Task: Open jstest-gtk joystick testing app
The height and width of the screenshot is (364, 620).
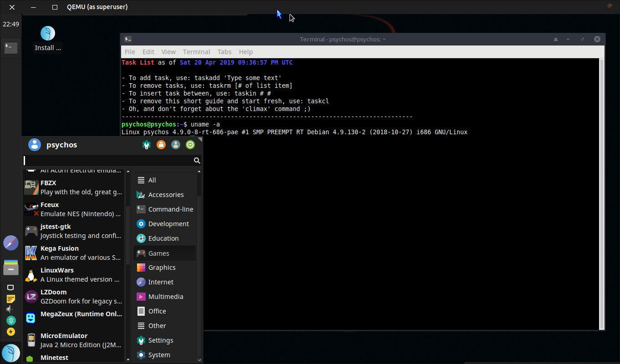Action: coord(73,231)
